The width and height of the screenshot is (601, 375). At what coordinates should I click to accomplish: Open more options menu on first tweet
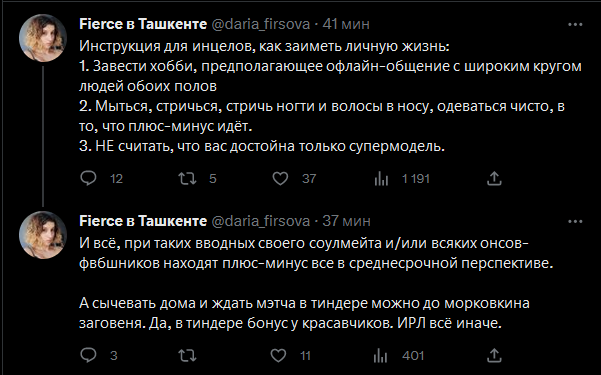[x=575, y=25]
